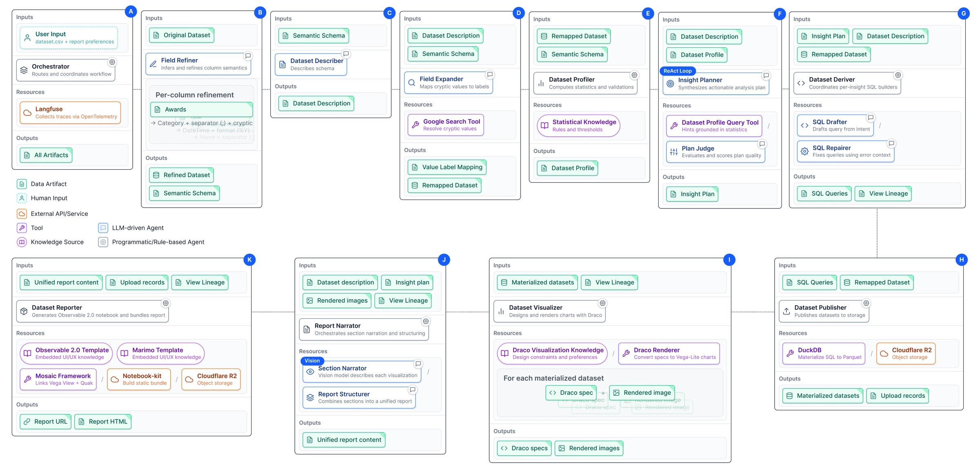Click the Langfuse cloud icon
The image size is (980, 470).
(x=27, y=113)
